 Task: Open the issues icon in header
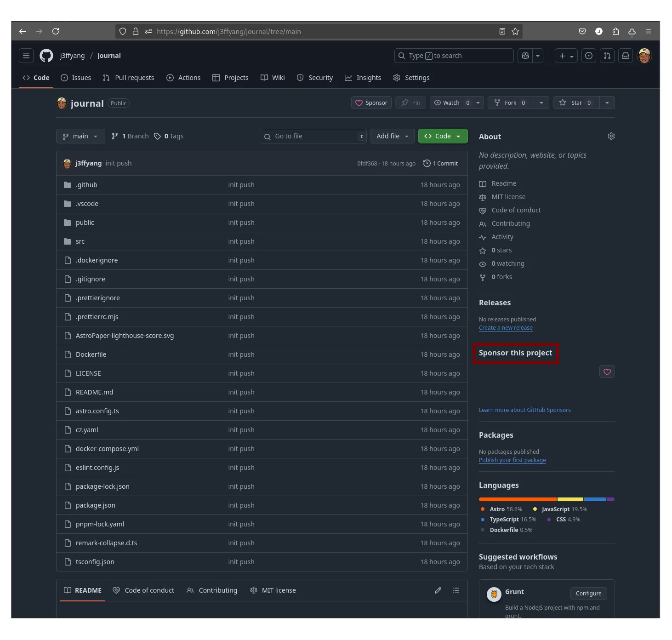[x=589, y=56]
